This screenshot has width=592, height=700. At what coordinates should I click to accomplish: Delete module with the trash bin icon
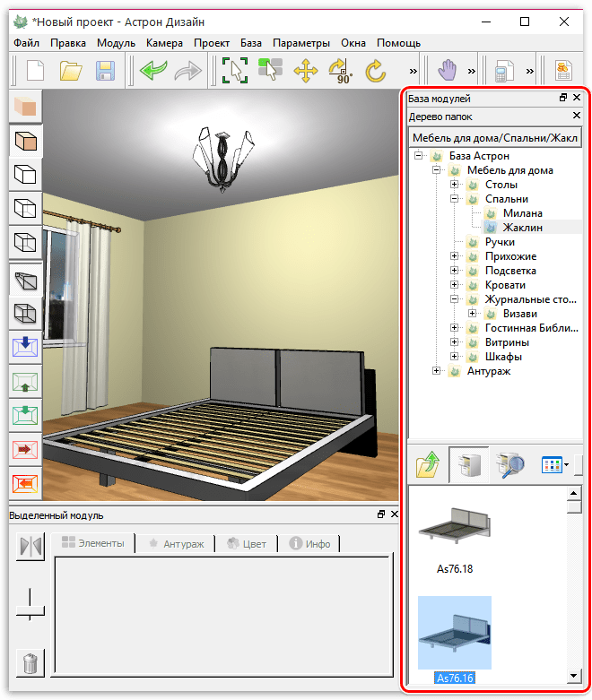coord(30,663)
